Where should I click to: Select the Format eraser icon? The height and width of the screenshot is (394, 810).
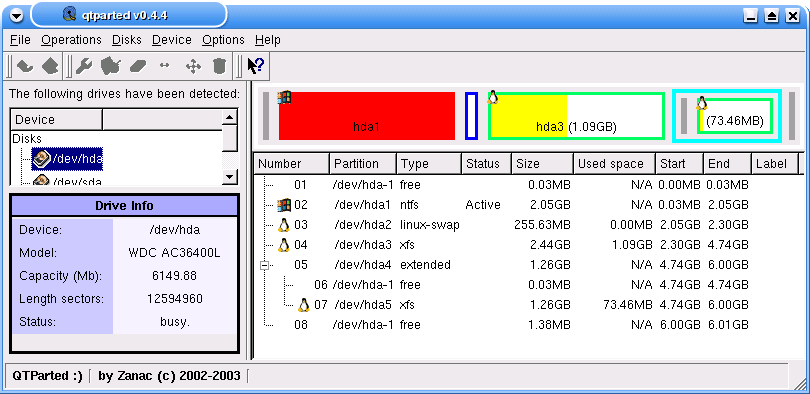pos(138,66)
